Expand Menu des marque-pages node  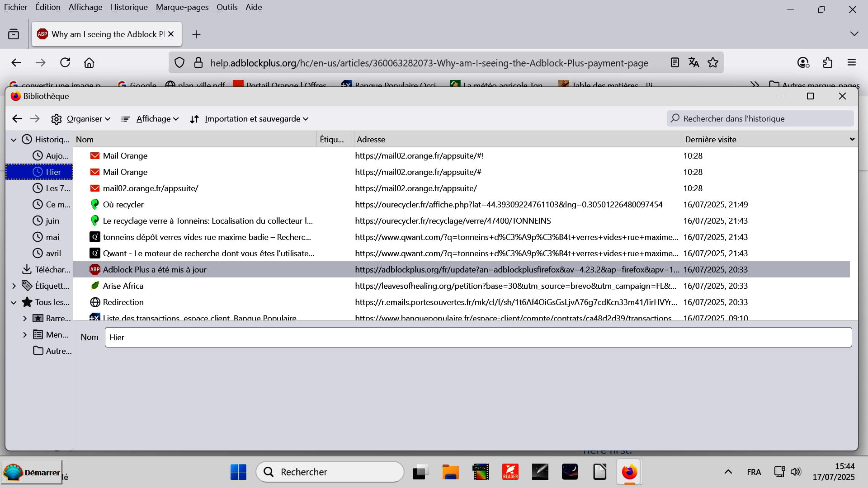[24, 335]
